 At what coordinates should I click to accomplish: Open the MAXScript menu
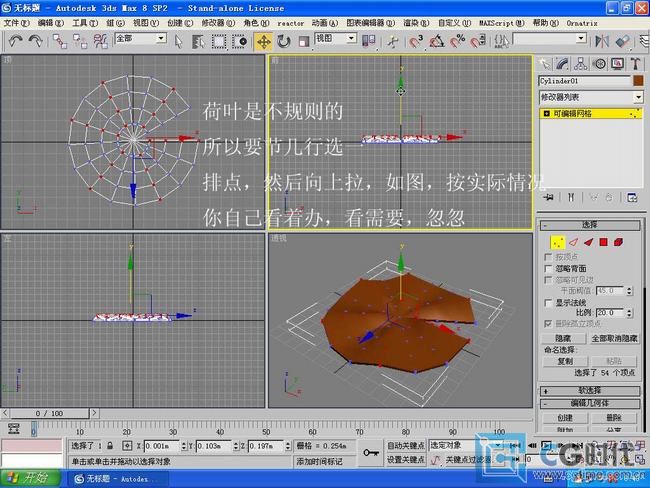coord(502,23)
